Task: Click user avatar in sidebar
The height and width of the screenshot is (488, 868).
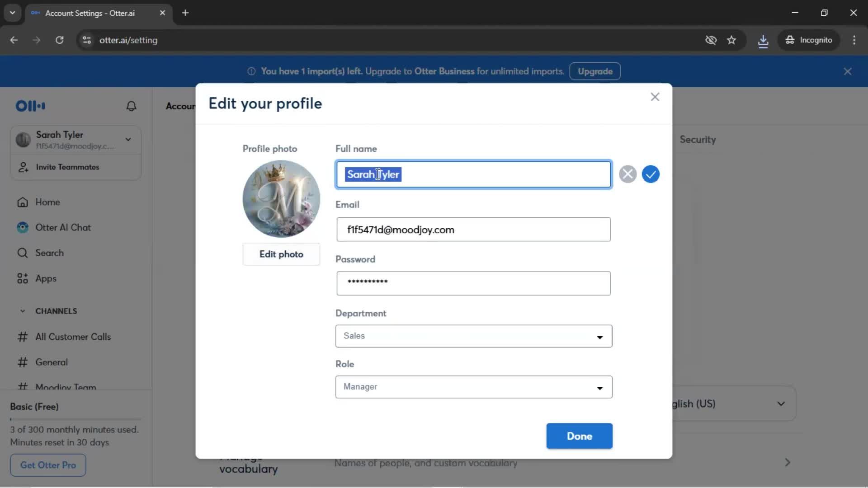Action: coord(23,140)
